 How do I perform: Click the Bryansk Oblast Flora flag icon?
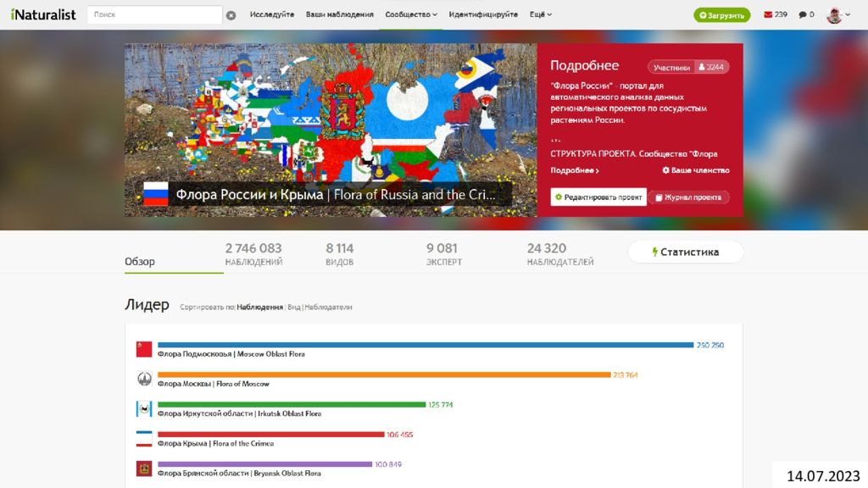[144, 469]
